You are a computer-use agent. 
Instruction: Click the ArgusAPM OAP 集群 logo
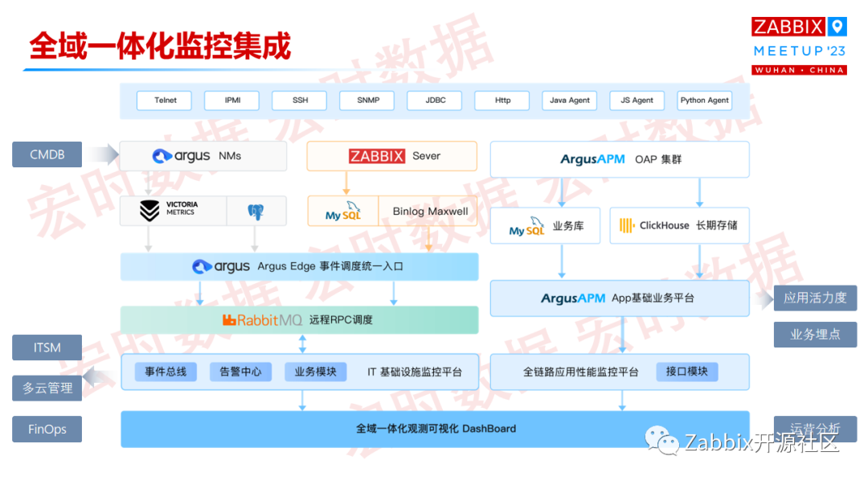(592, 159)
